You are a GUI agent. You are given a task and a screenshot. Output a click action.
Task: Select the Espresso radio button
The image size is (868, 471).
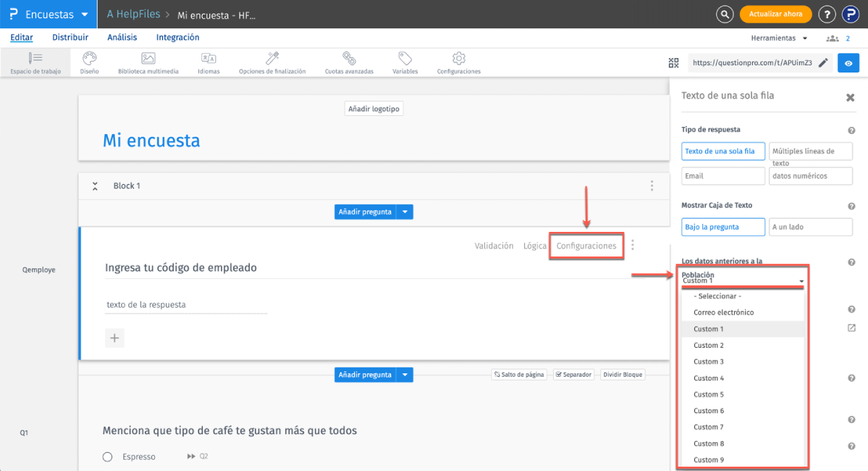pos(107,457)
